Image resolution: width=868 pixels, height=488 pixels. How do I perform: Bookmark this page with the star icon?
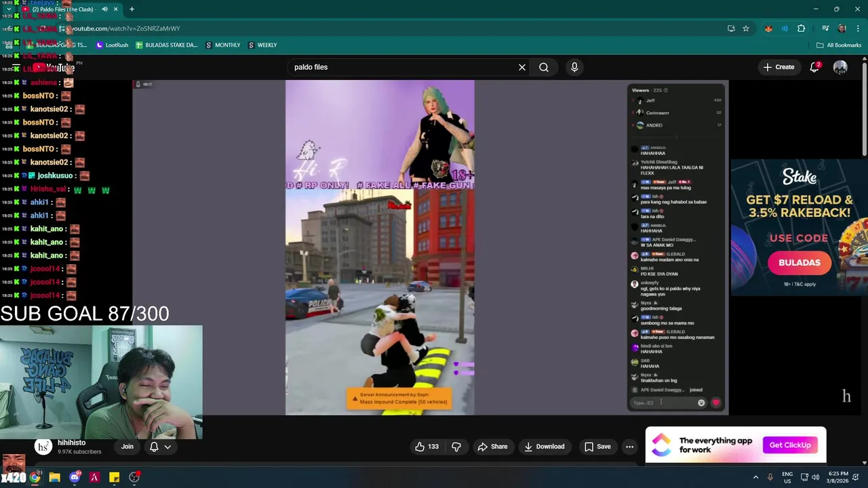click(746, 28)
